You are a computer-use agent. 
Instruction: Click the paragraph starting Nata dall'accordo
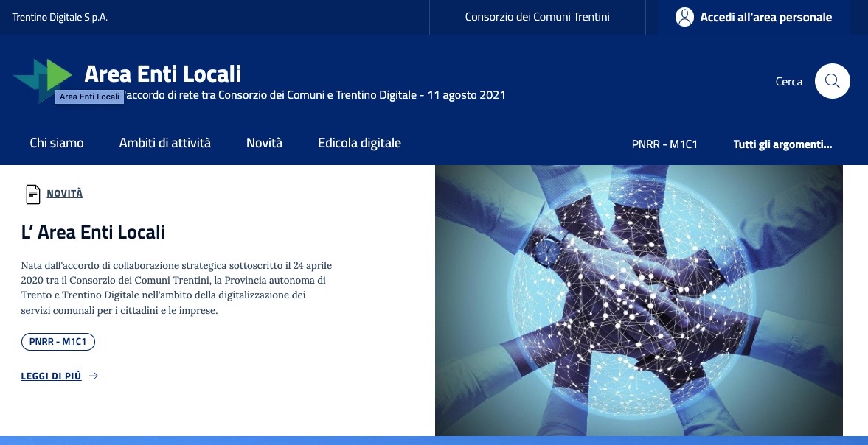[x=176, y=287]
